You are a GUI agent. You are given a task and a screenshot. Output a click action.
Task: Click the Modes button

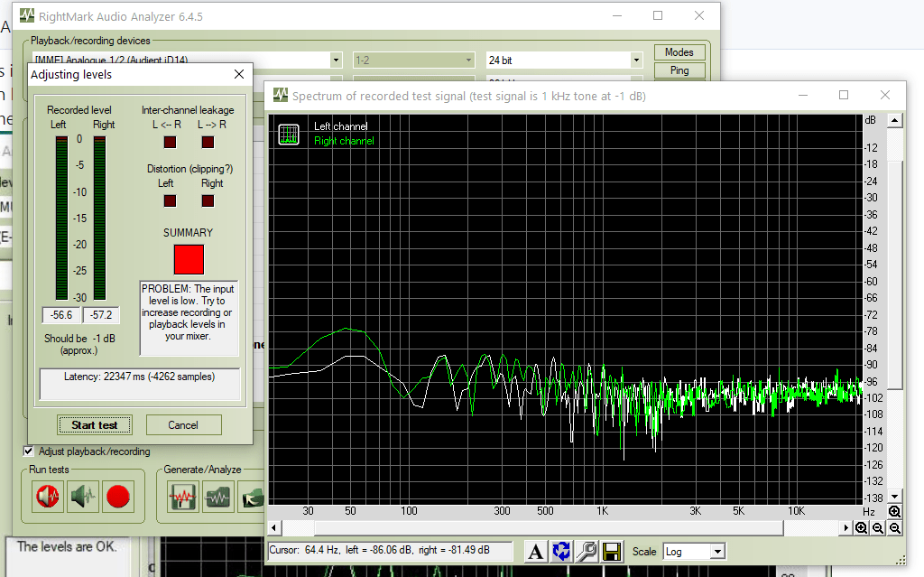click(679, 51)
